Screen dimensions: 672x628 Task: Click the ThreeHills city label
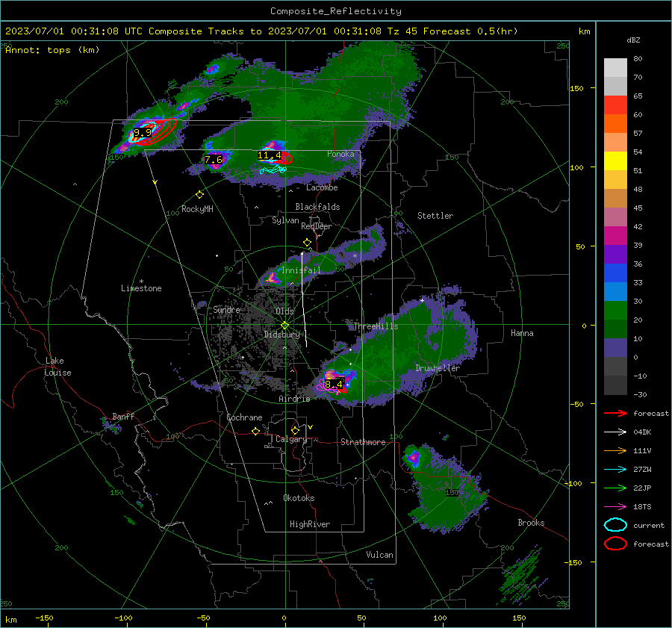point(376,326)
